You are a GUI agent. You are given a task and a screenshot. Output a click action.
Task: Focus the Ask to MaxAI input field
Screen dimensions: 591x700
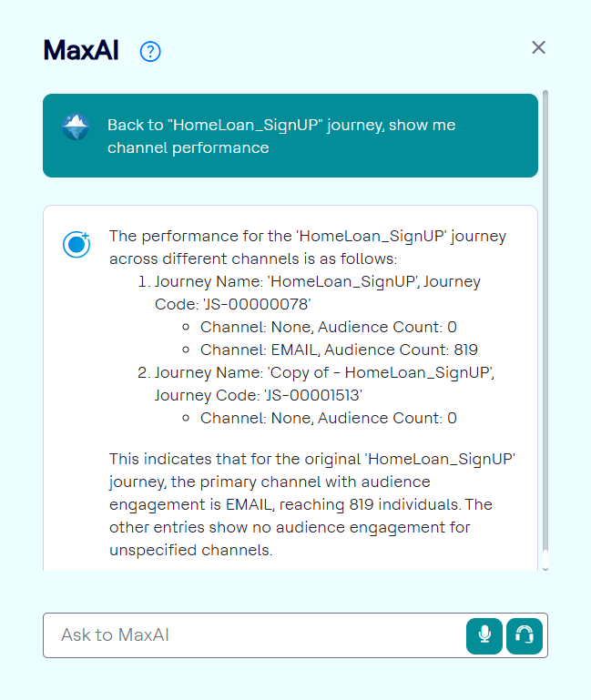click(255, 634)
